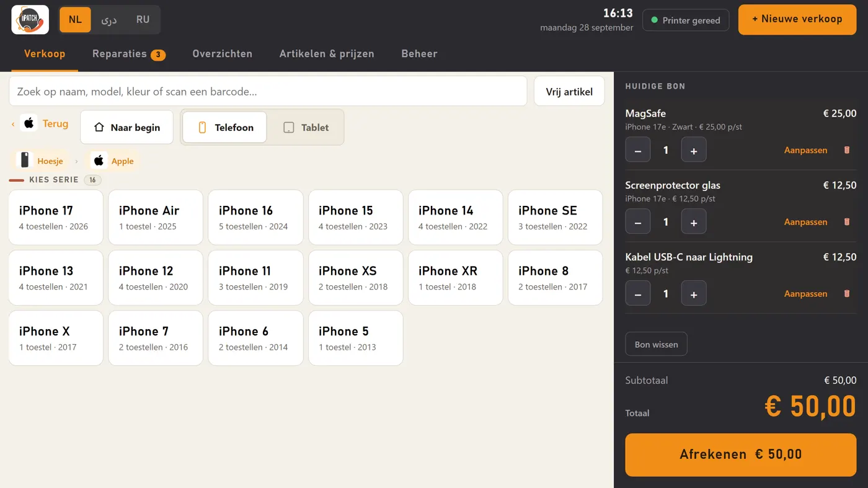This screenshot has height=488, width=868.
Task: Choose the iPhone 15 series
Action: 356,217
